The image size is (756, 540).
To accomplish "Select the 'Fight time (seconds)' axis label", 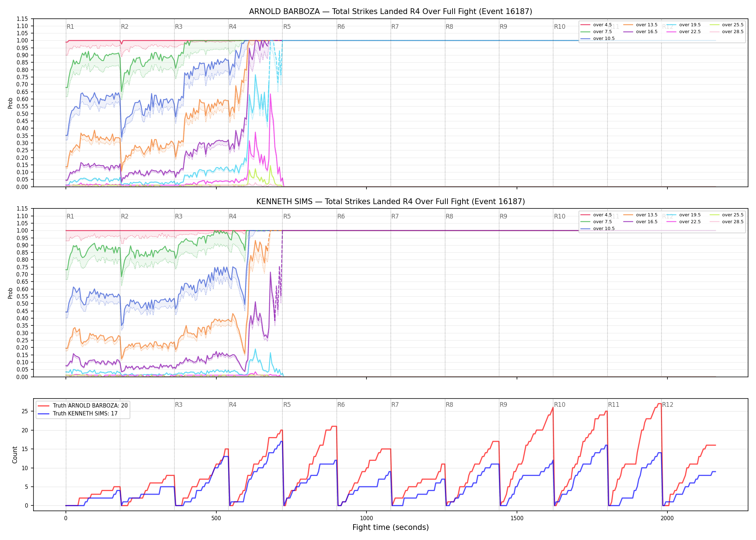I will [391, 527].
